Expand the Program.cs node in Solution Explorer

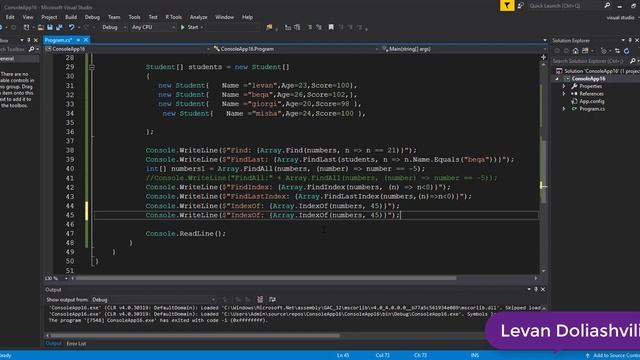point(564,109)
